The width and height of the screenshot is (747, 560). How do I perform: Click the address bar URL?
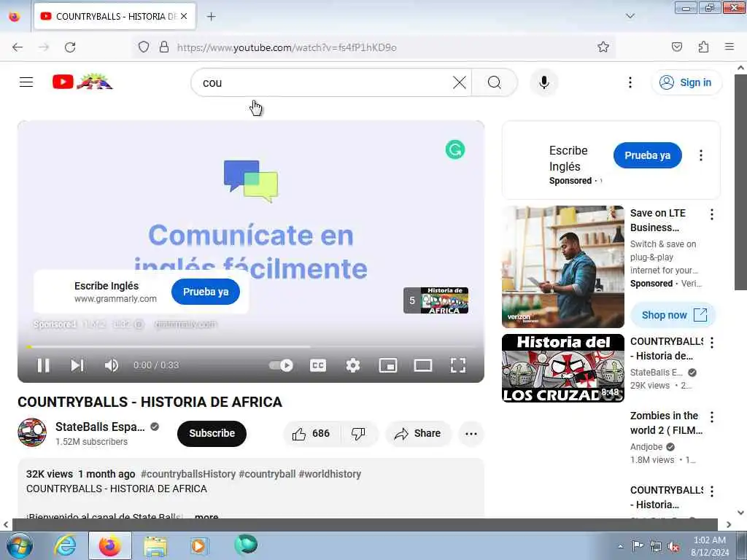click(x=286, y=47)
